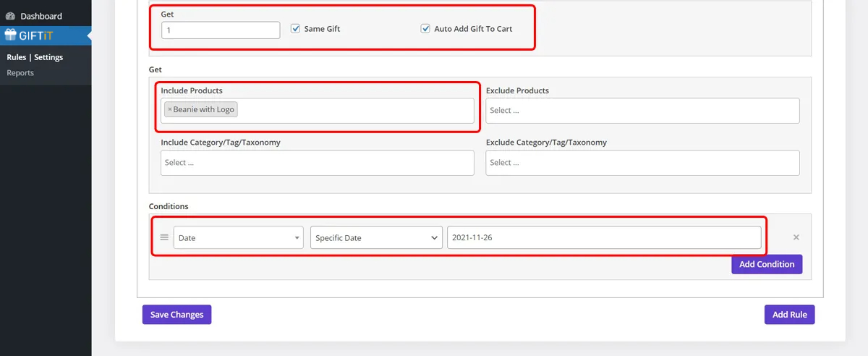Uncheck Auto Add Gift To Cart

pos(425,29)
